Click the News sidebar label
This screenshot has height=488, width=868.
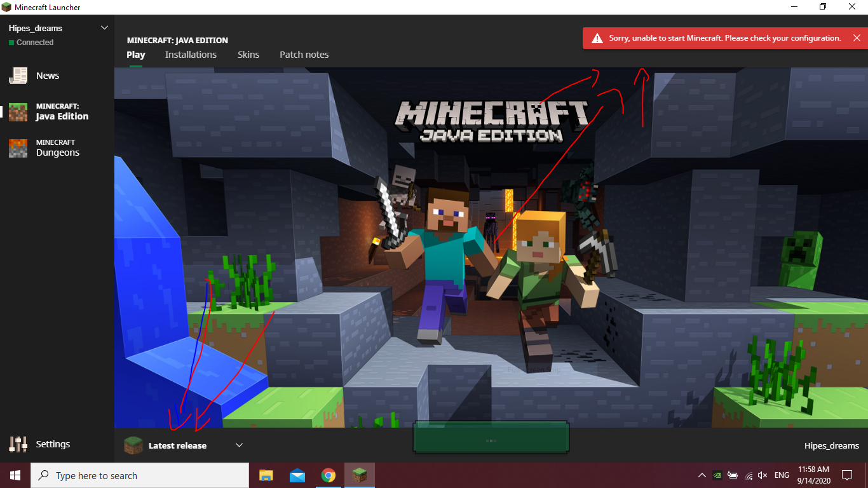[48, 76]
